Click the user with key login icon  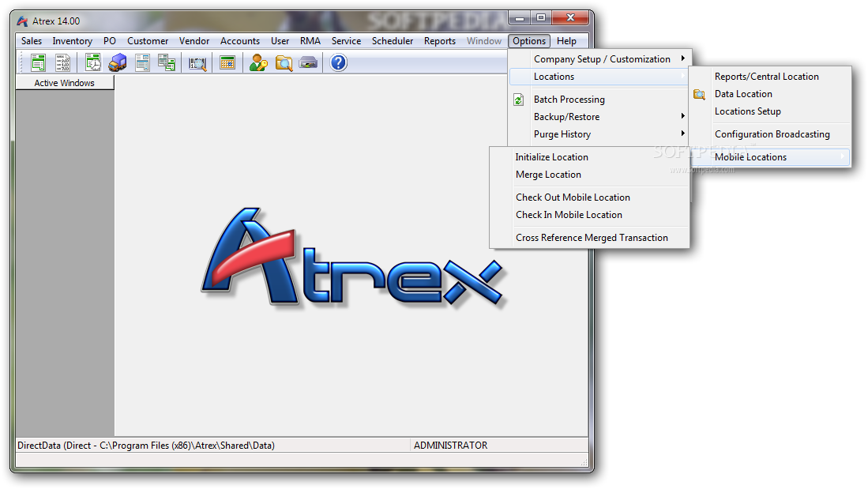[x=258, y=62]
